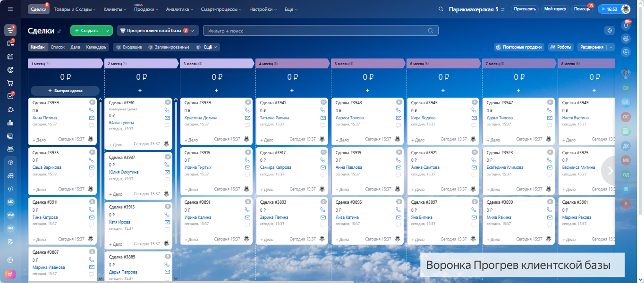Screen dimensions: 644x283
Task: Click Мой тариф button
Action: tap(555, 9)
